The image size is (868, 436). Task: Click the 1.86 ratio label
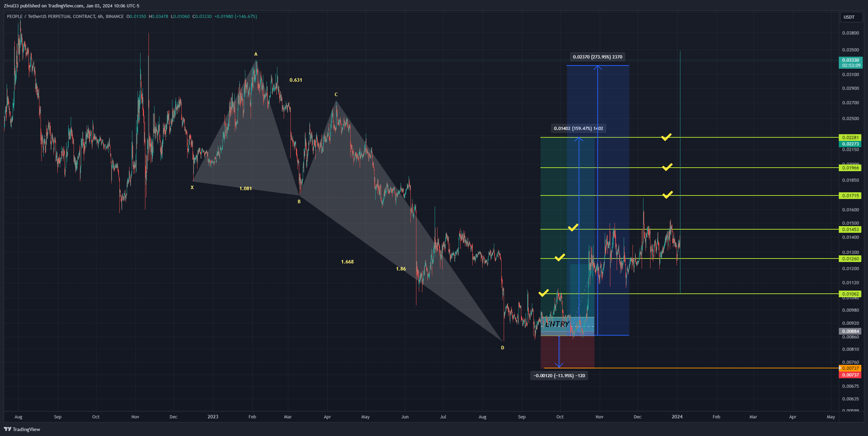(401, 269)
